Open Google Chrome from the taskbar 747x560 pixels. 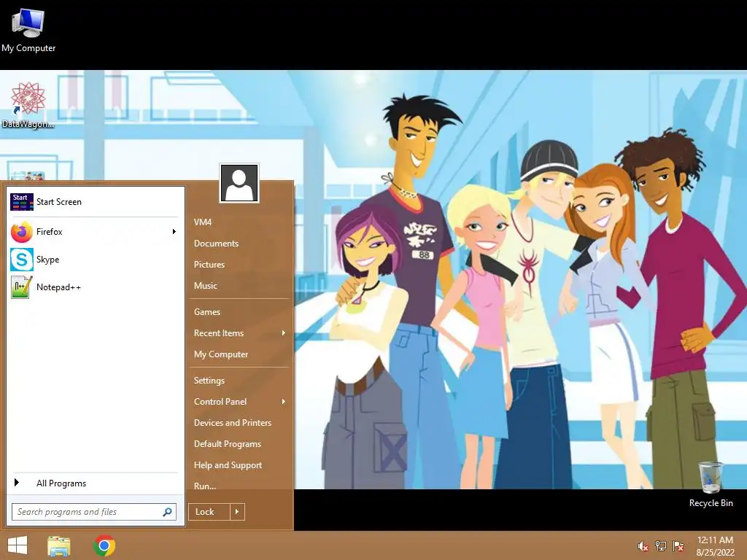coord(104,545)
